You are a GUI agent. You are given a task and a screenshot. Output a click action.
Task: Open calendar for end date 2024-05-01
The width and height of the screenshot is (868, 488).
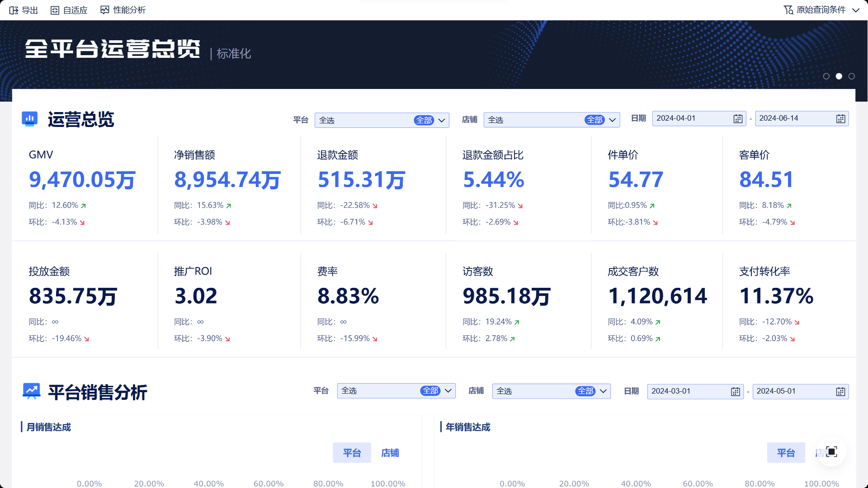pos(840,391)
